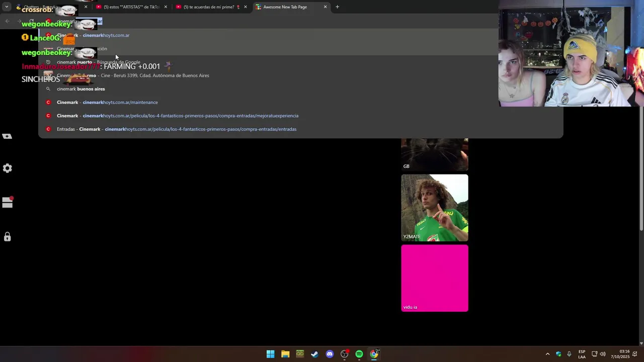Switch to the 'estos ARTISTAS de TikTok' tab
Screen dimensions: 644x362
pyautogui.click(x=131, y=7)
